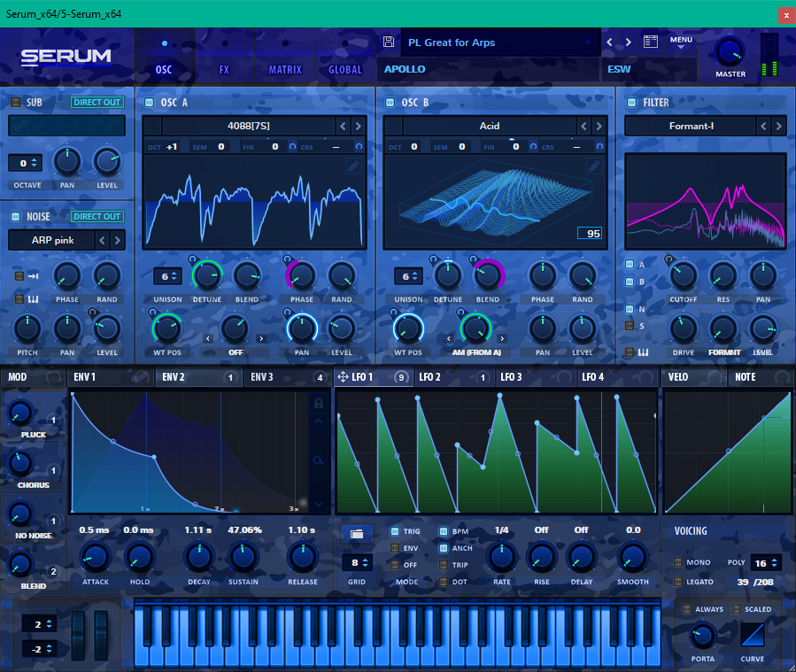Image resolution: width=796 pixels, height=672 pixels.
Task: Toggle NOISE DIRECT OUT button
Action: click(97, 216)
